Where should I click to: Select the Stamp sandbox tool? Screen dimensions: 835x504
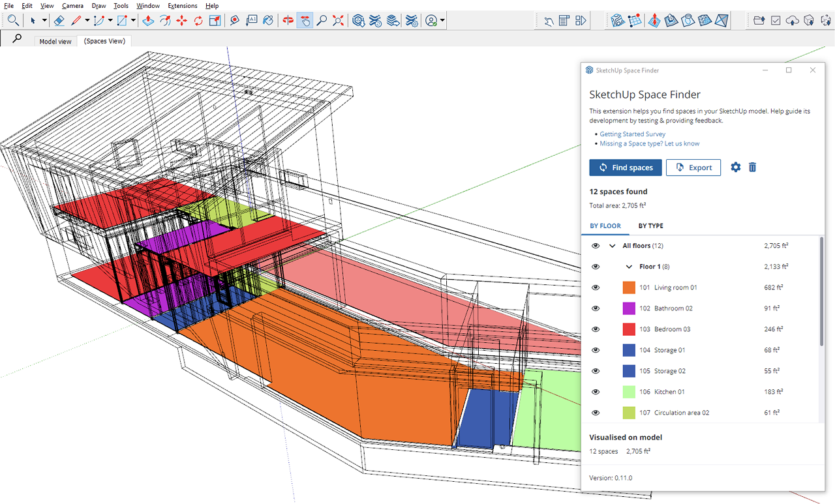pyautogui.click(x=671, y=20)
